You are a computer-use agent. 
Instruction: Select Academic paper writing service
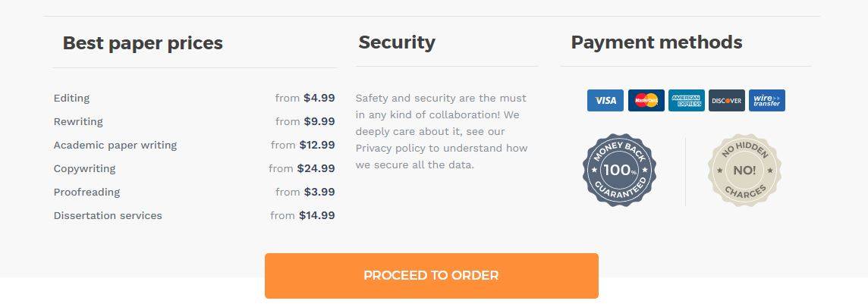click(115, 145)
